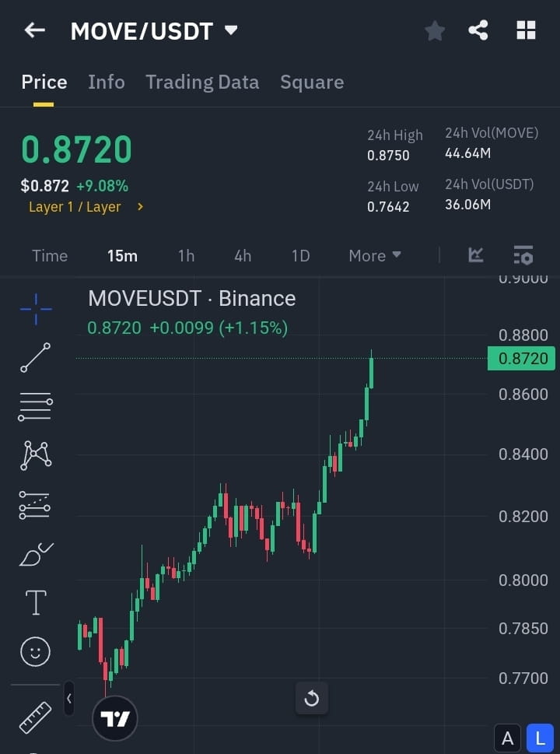The height and width of the screenshot is (754, 560).
Task: Open the chart settings icon
Action: pos(523,255)
